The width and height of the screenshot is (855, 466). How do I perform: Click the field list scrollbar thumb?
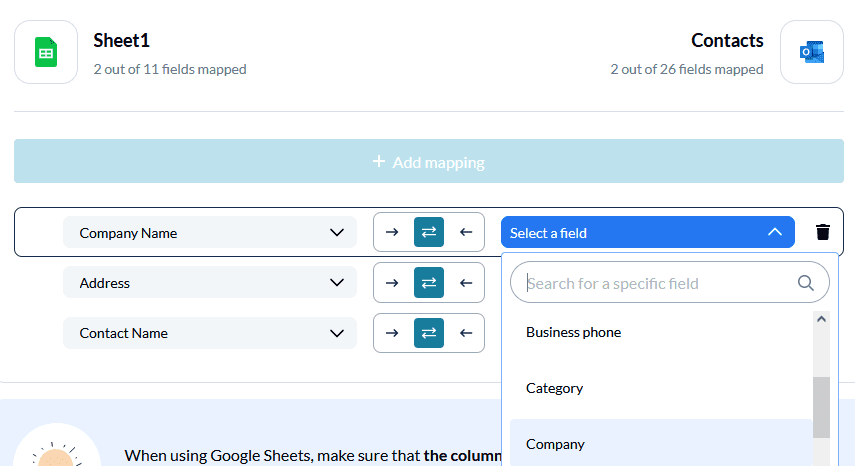(821, 408)
